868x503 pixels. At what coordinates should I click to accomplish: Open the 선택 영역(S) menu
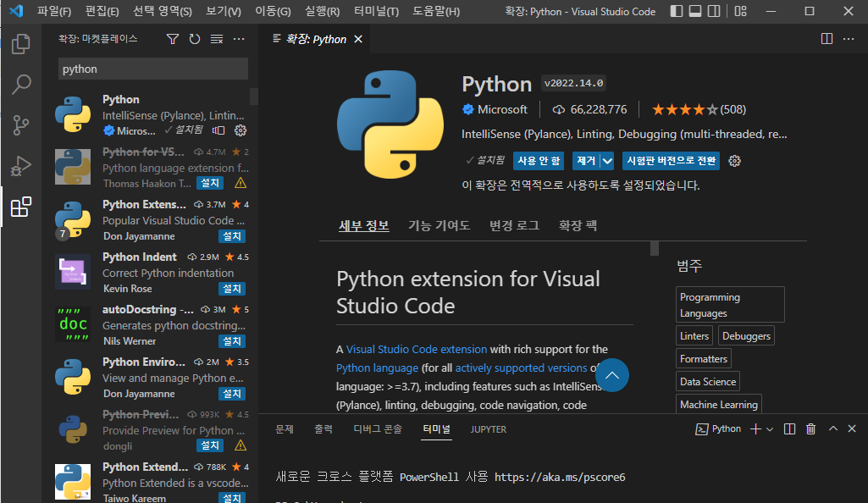(x=163, y=11)
